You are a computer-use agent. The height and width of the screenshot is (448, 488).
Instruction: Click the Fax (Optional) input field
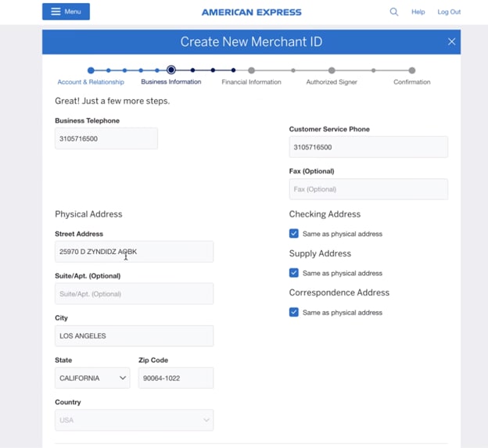pyautogui.click(x=368, y=189)
